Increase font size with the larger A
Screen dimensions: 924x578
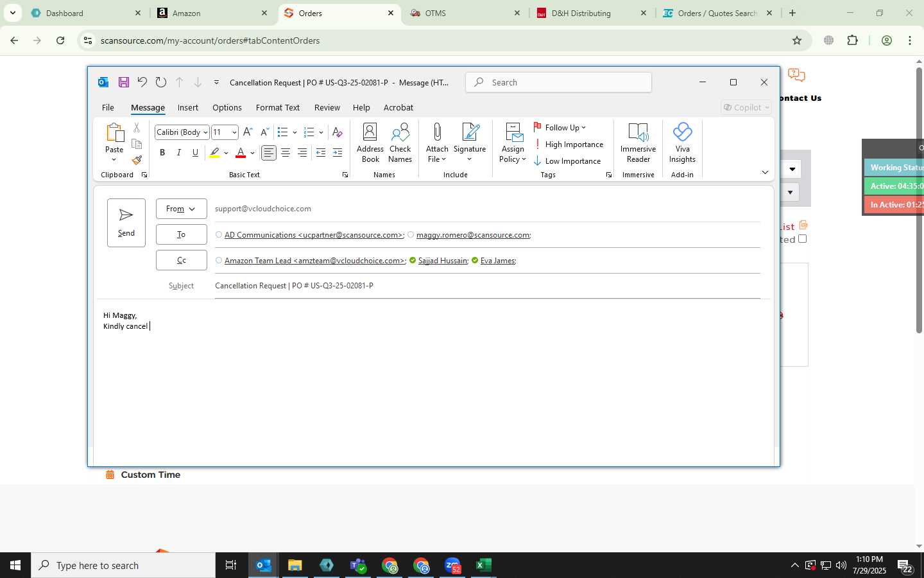coord(248,132)
